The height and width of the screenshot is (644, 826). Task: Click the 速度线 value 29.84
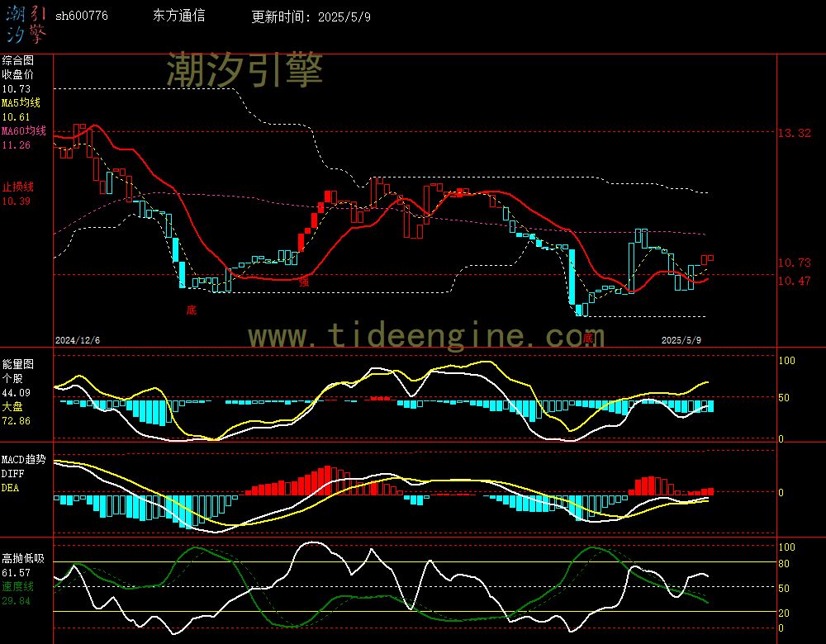click(x=17, y=601)
